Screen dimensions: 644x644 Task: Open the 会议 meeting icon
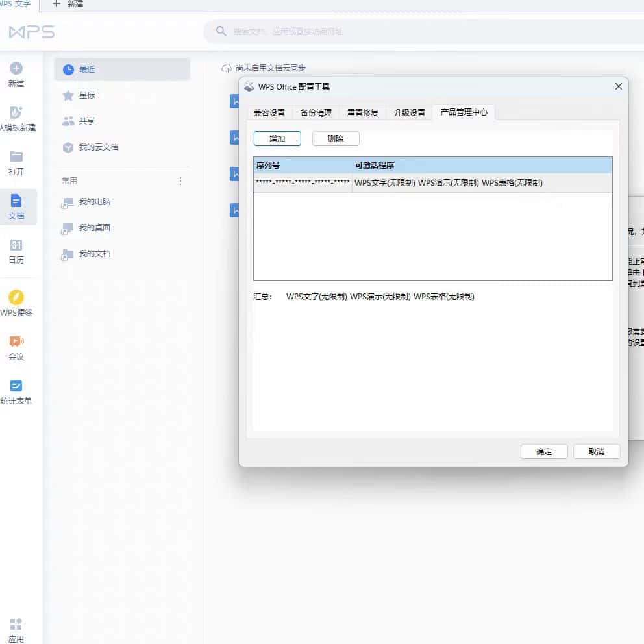16,341
